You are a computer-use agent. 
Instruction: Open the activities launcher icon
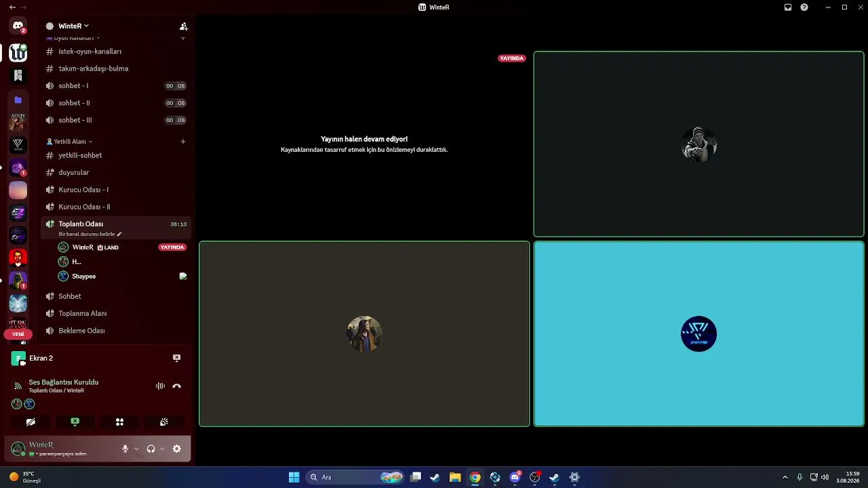[x=119, y=422]
